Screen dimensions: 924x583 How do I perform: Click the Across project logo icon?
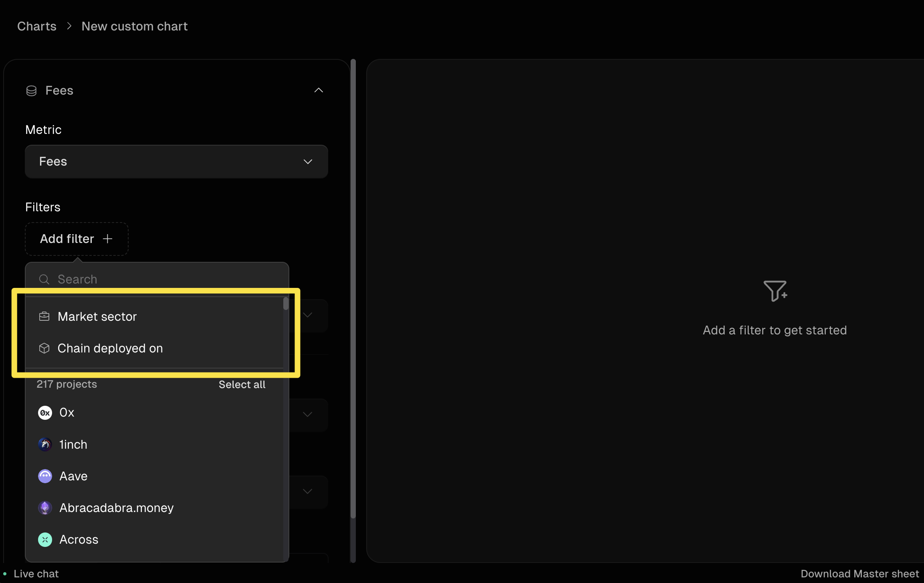tap(45, 539)
